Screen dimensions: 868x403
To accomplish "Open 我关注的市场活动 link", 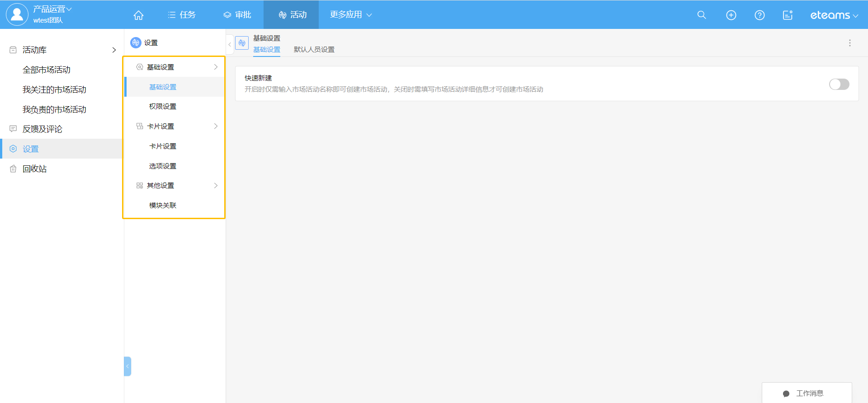I will coord(54,89).
